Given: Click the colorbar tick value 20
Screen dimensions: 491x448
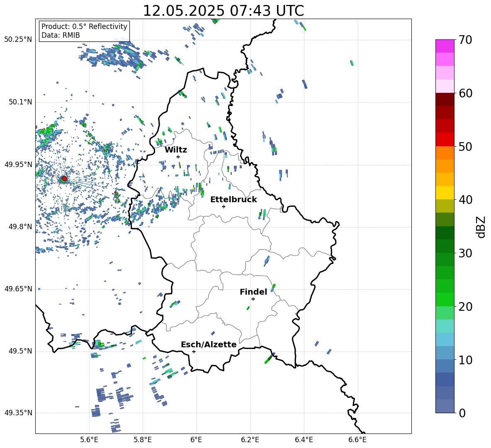Looking at the screenshot, I should [x=465, y=306].
